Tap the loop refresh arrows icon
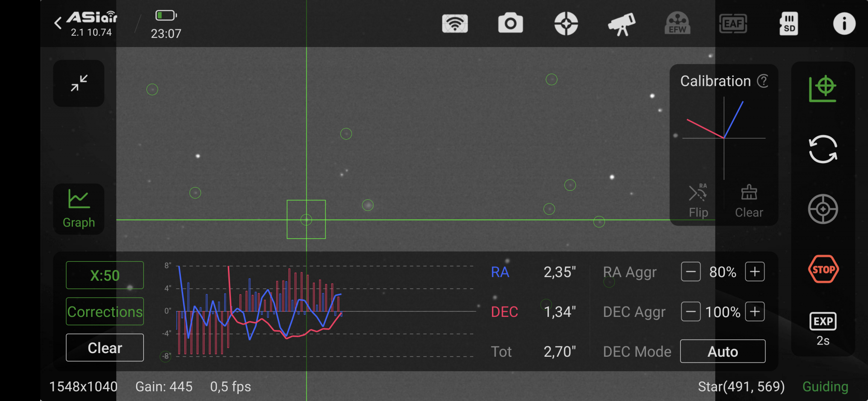The width and height of the screenshot is (868, 401). 823,149
